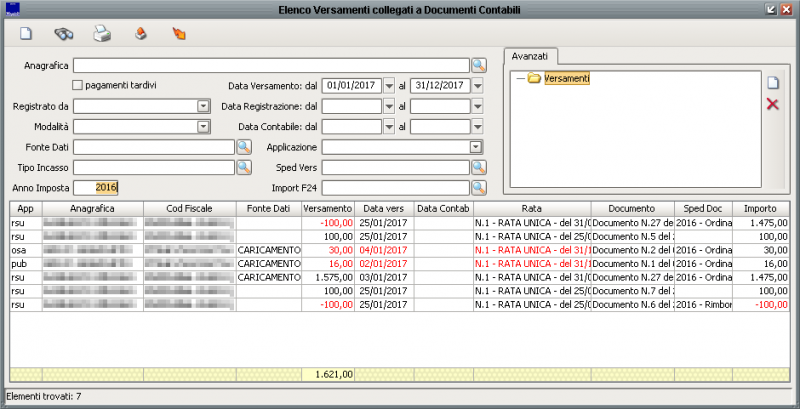The image size is (800, 409).
Task: Click the red X delete icon in the Avanzati panel
Action: (772, 104)
